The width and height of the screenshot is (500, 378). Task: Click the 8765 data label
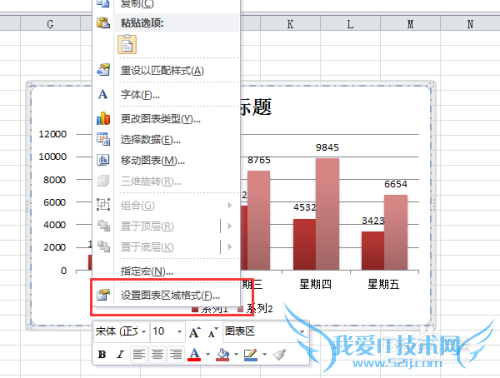pyautogui.click(x=259, y=160)
